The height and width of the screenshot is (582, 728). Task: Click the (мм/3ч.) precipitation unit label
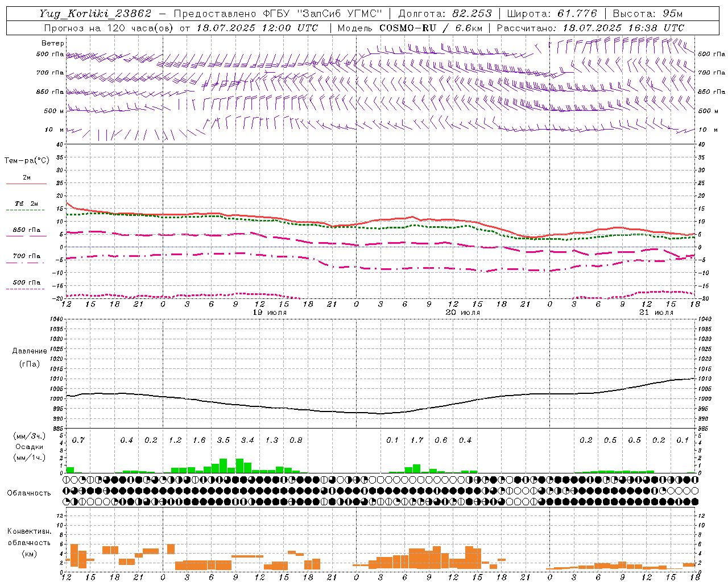pyautogui.click(x=30, y=436)
